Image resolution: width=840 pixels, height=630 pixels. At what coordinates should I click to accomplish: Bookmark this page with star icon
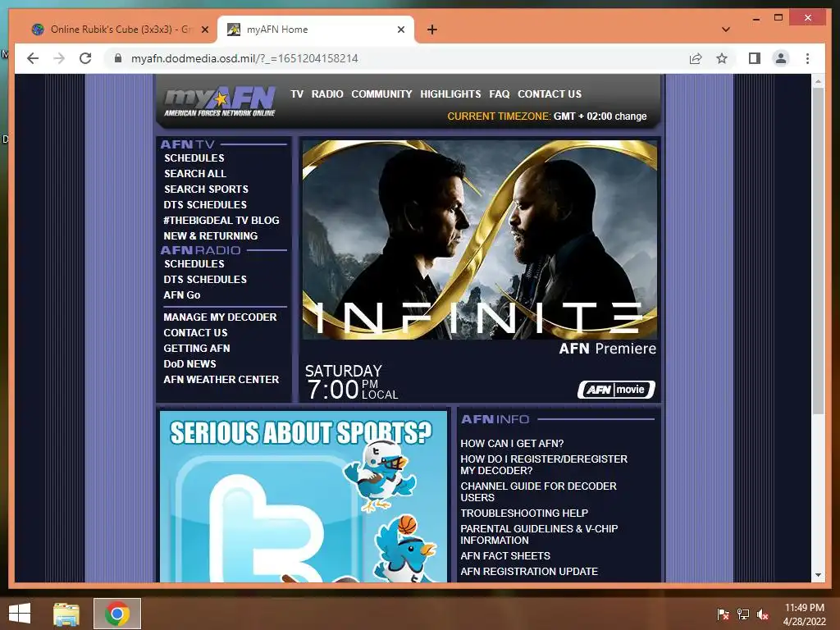click(x=722, y=58)
